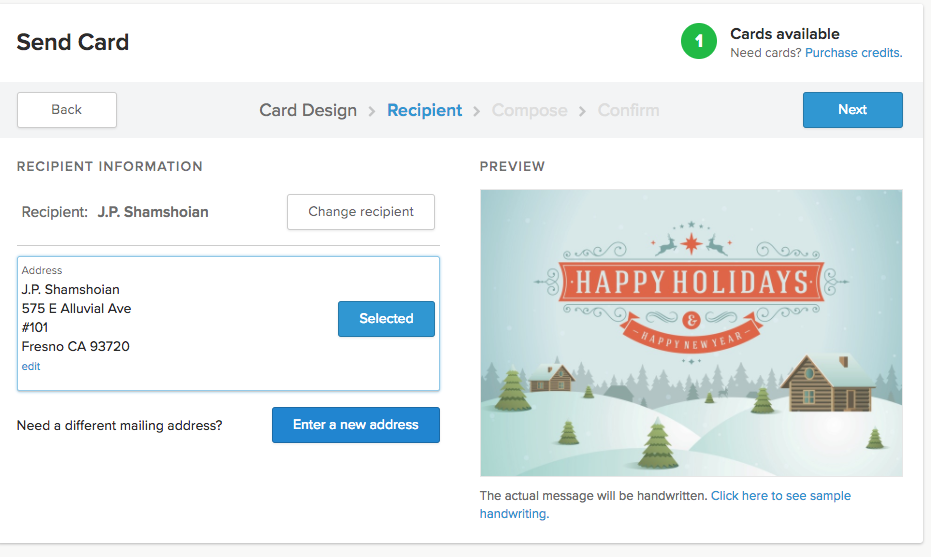The height and width of the screenshot is (557, 931).
Task: Click Enter a new address button
Action: [356, 425]
